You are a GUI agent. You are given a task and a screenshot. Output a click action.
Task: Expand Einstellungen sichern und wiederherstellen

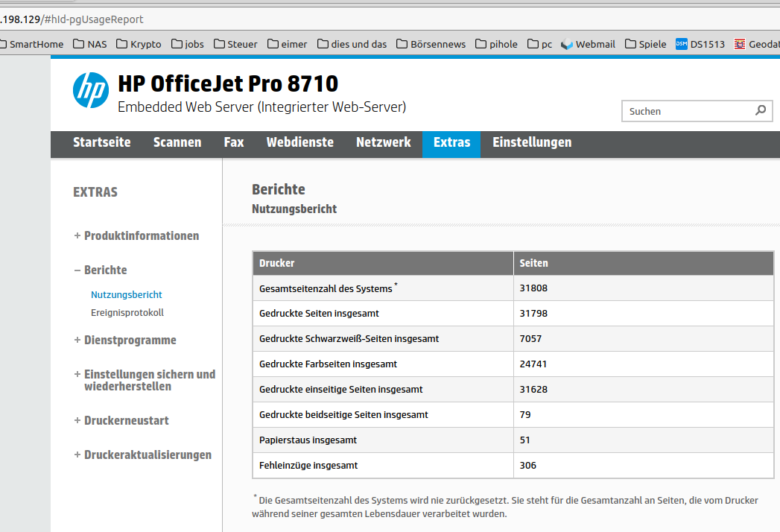tap(145, 380)
